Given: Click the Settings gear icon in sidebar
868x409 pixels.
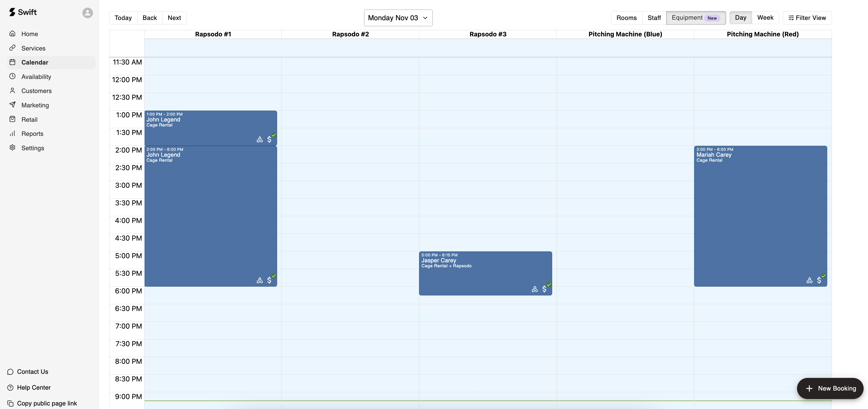Looking at the screenshot, I should [13, 148].
